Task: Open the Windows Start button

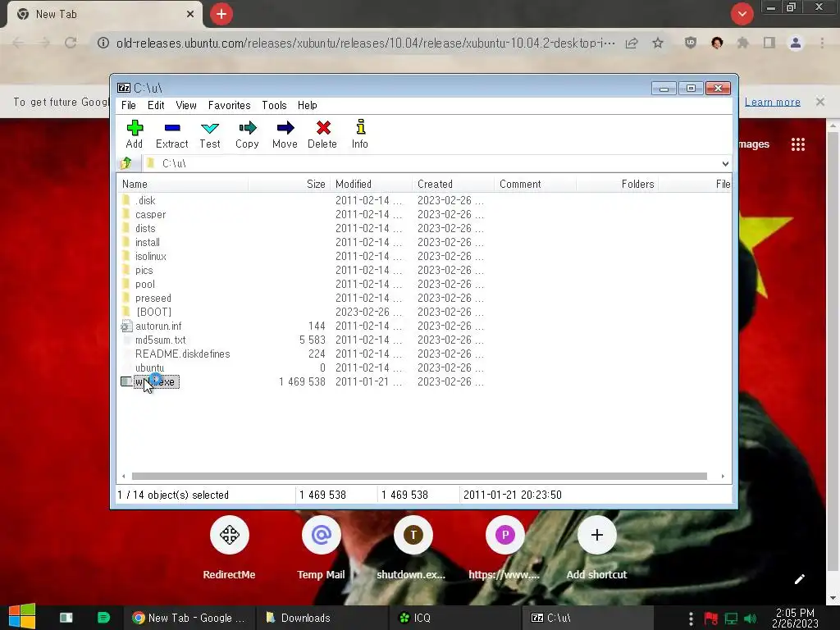Action: click(x=22, y=617)
